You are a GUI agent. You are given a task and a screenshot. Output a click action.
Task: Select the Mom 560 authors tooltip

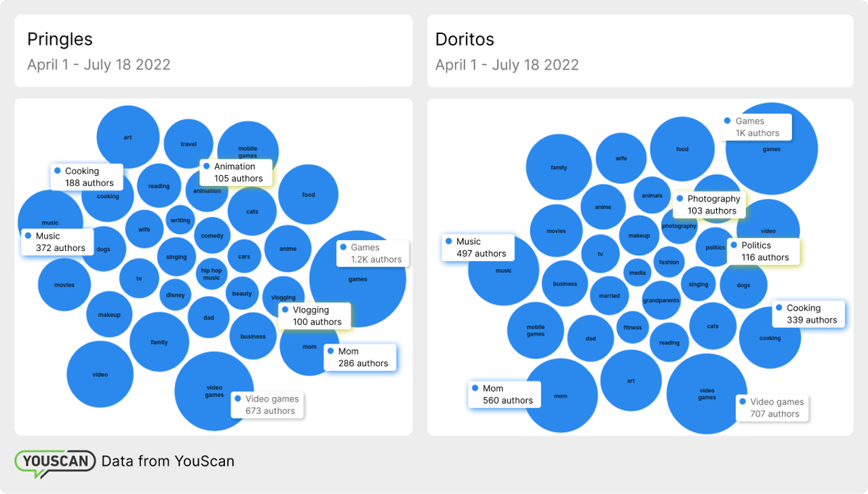click(x=505, y=394)
